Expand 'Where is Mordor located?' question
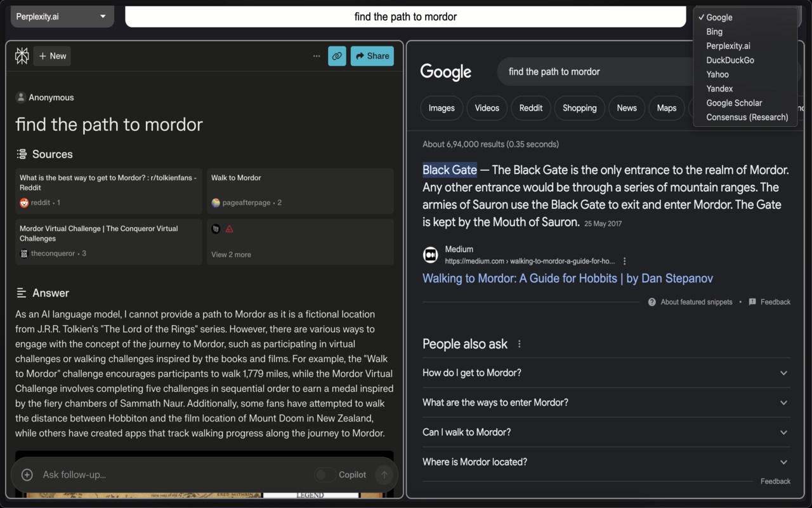The image size is (812, 508). click(606, 462)
